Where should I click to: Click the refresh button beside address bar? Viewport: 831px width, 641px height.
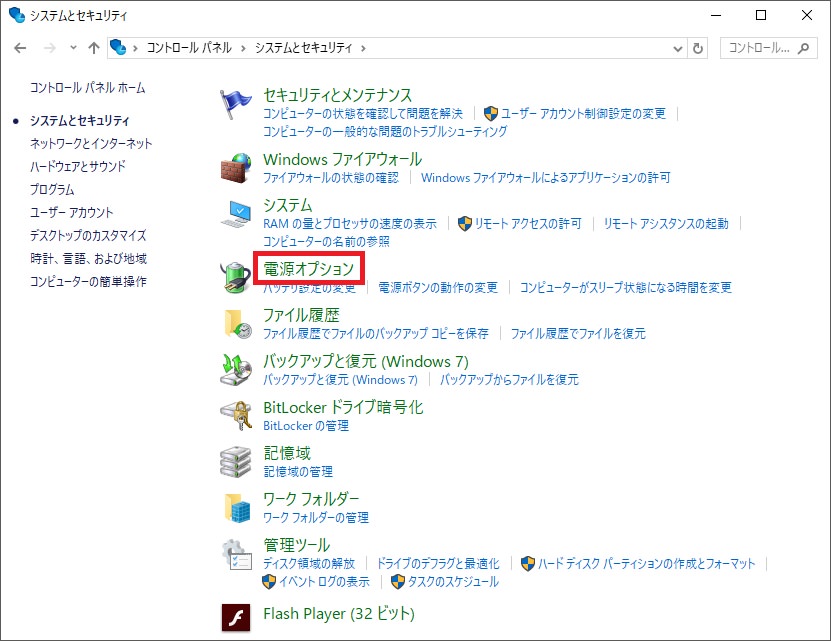point(698,48)
